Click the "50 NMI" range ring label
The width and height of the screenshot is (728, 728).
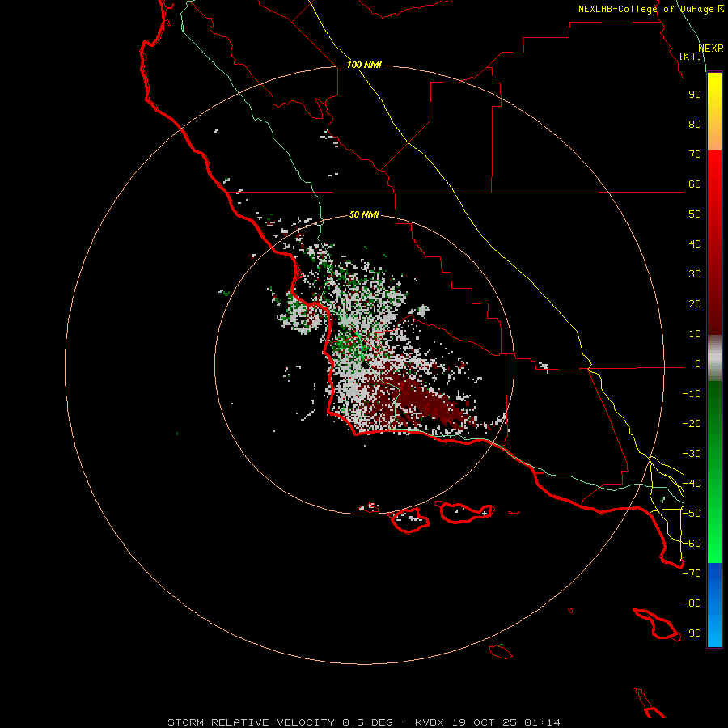[x=364, y=214]
